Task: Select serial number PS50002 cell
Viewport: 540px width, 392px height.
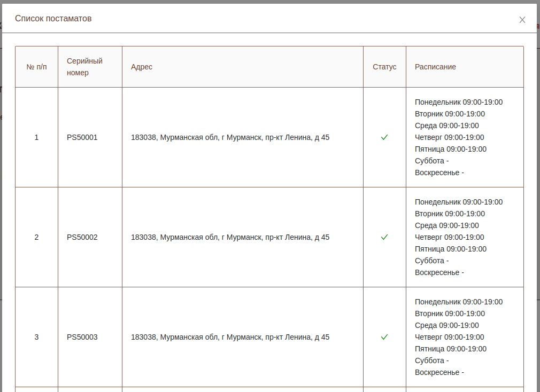Action: (82, 237)
